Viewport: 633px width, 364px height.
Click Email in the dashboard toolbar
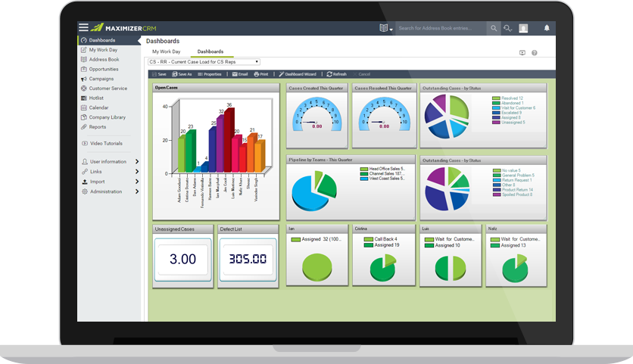tap(240, 74)
